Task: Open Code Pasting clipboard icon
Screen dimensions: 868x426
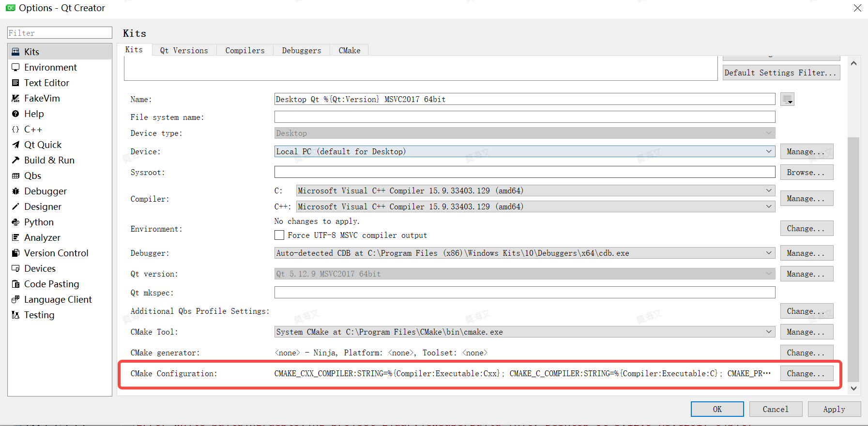Action: (x=15, y=284)
